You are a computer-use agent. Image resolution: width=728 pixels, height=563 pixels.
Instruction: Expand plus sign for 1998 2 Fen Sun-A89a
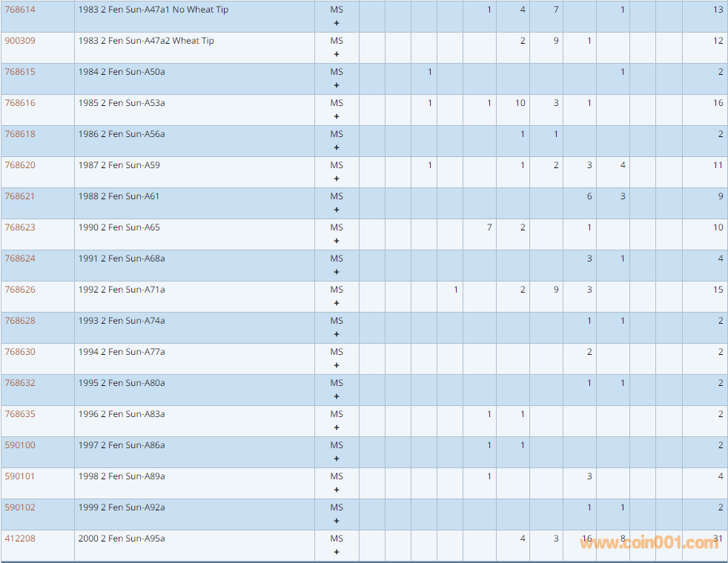pos(337,490)
